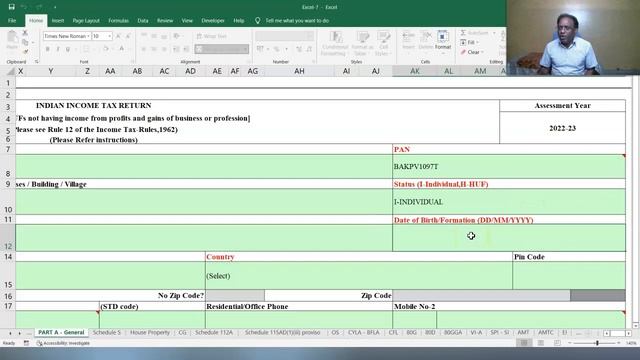640x360 pixels.
Task: Open the Font size dropdown
Action: pyautogui.click(x=109, y=36)
